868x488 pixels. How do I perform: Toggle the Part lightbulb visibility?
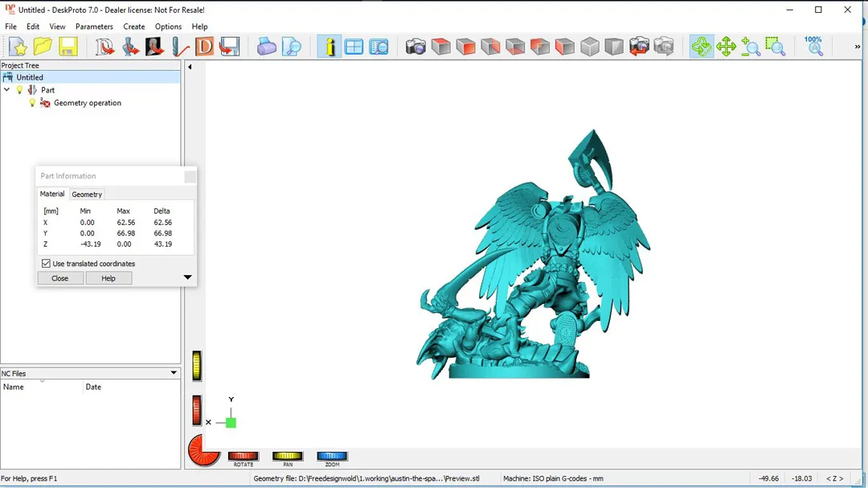19,90
